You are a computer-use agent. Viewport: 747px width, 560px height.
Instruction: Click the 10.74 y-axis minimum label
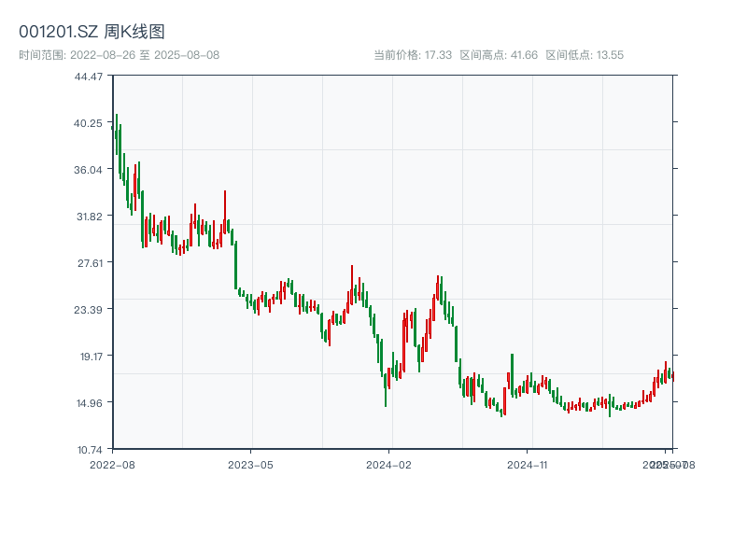pyautogui.click(x=91, y=449)
